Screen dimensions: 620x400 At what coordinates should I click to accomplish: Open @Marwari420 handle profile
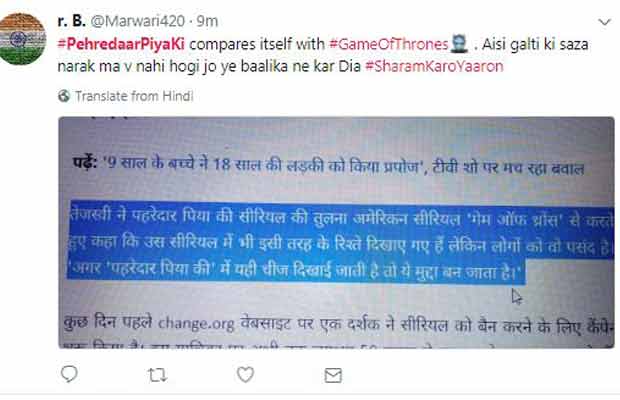pos(138,21)
